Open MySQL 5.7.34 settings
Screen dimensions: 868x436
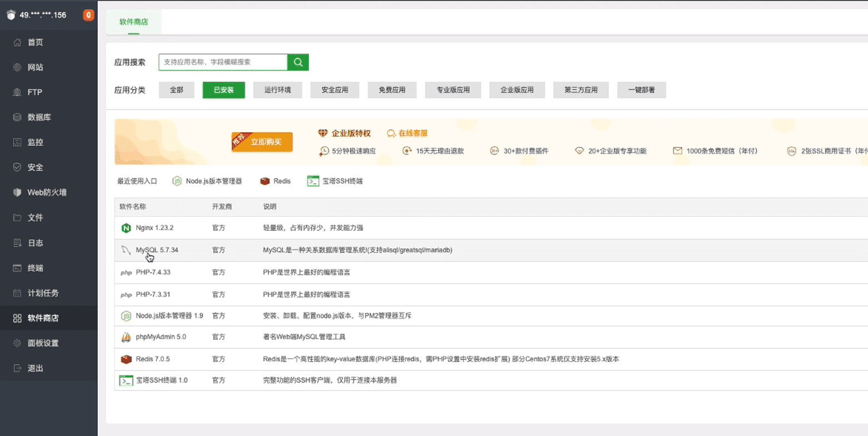[x=157, y=250]
